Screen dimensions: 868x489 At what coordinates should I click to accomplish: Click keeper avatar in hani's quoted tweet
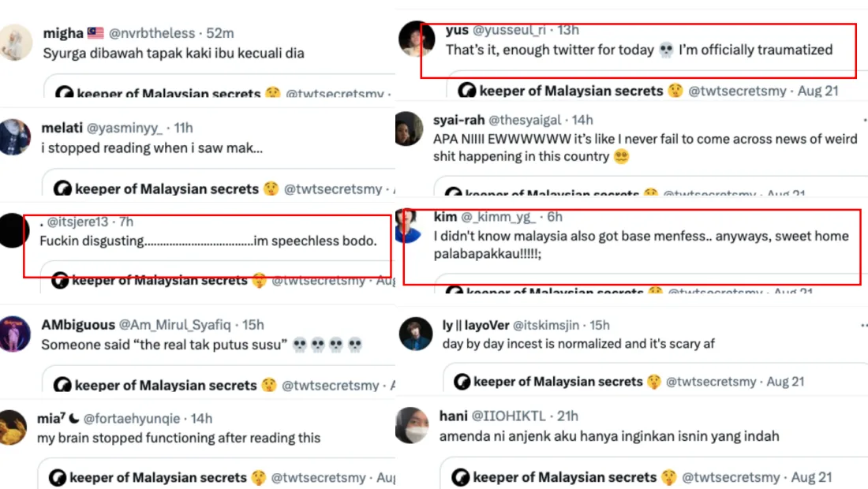460,477
